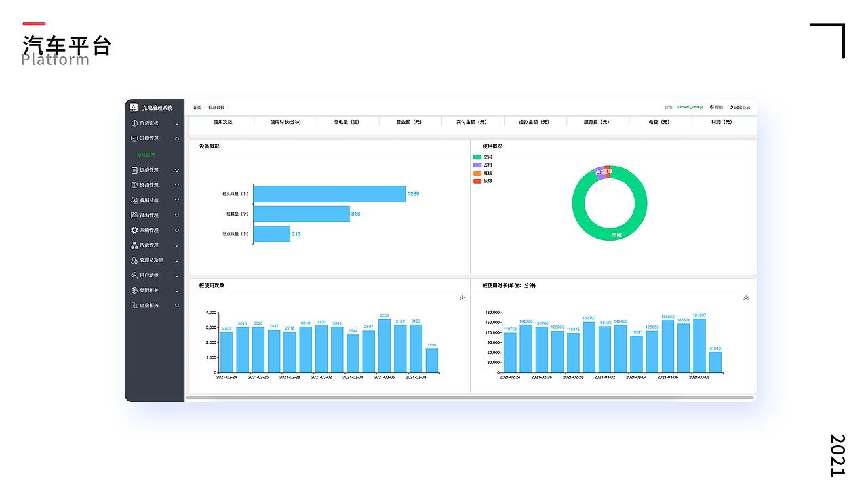Click the 用户功能 person icon
The width and height of the screenshot is (868, 499).
[134, 275]
